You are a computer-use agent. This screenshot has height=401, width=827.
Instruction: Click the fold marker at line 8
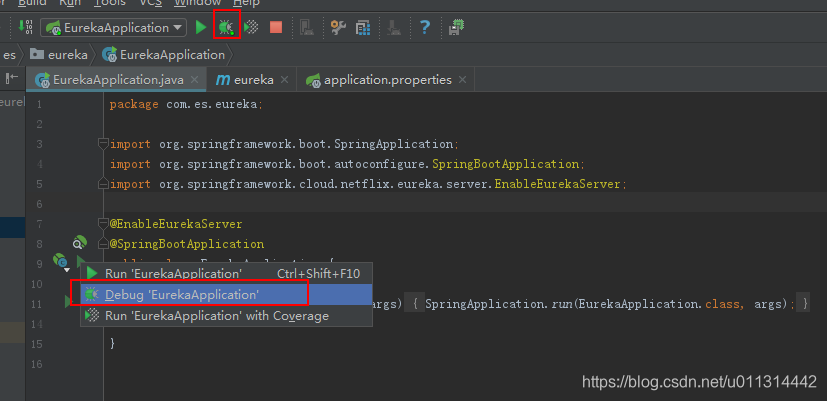pyautogui.click(x=103, y=244)
